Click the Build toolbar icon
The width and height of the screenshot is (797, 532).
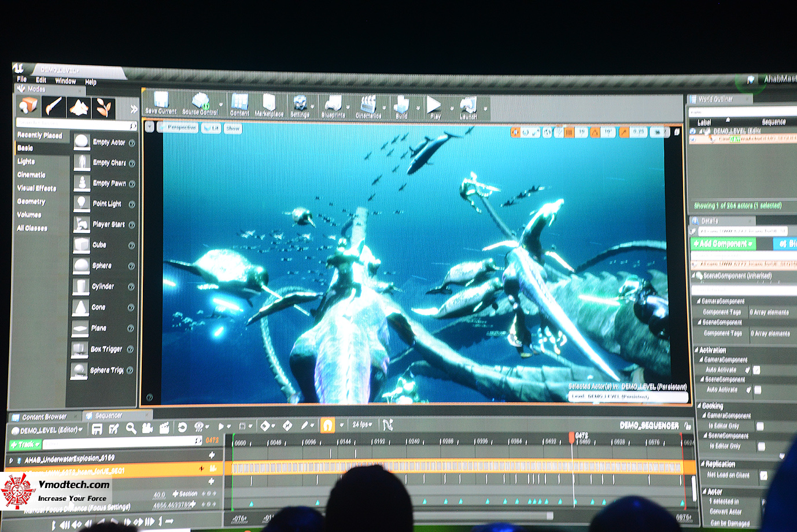click(401, 107)
